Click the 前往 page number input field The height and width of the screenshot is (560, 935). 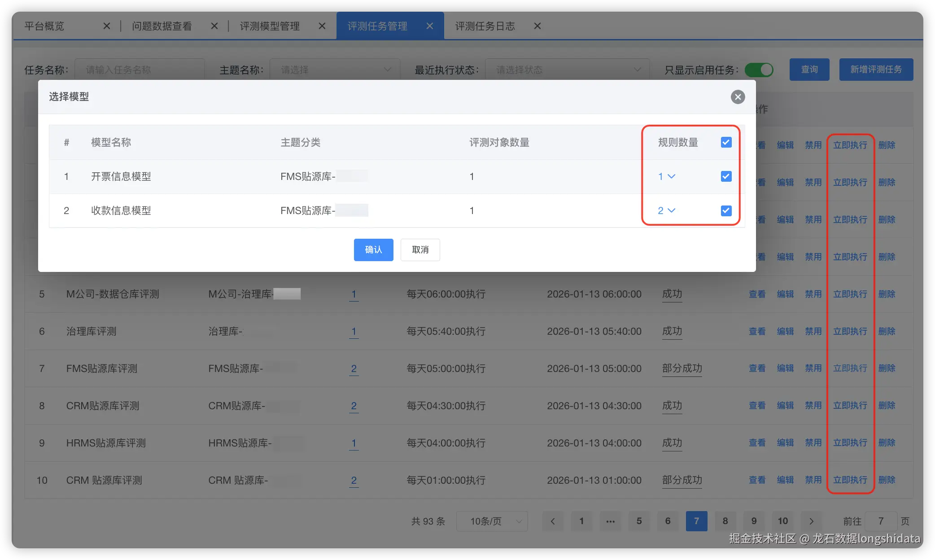(881, 521)
